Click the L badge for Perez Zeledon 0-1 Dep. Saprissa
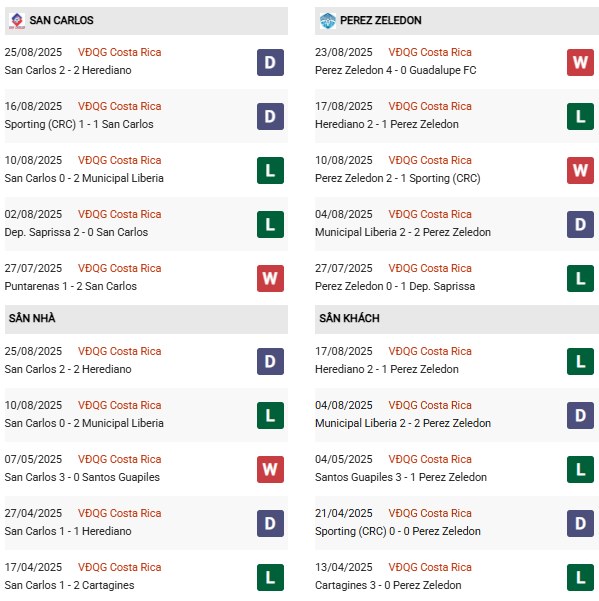The width and height of the screenshot is (599, 601). (580, 279)
